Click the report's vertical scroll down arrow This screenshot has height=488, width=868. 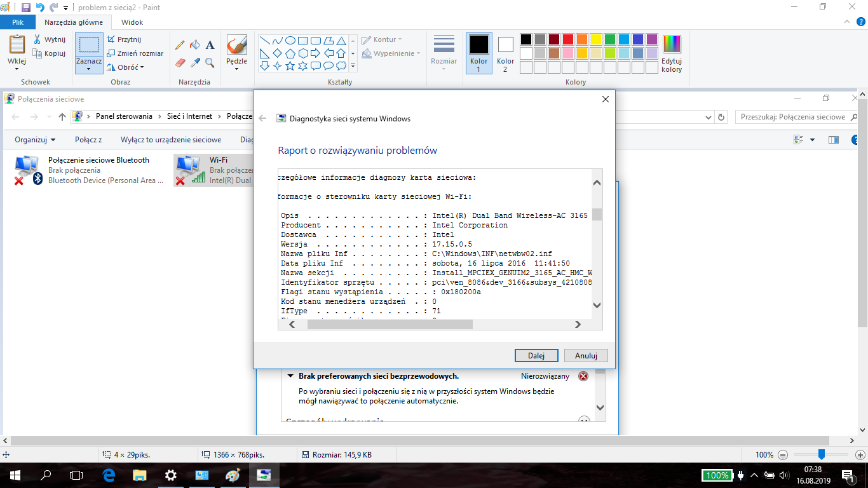[x=597, y=306]
